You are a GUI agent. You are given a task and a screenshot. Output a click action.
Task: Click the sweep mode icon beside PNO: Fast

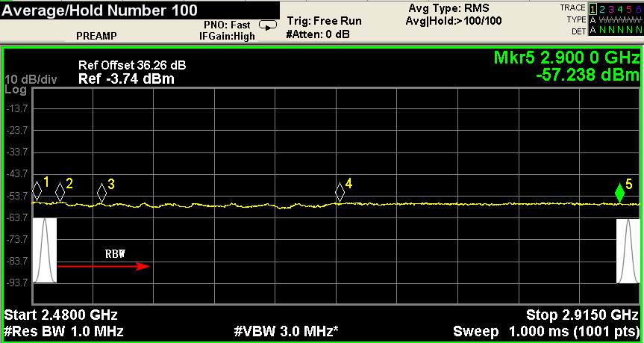point(268,27)
